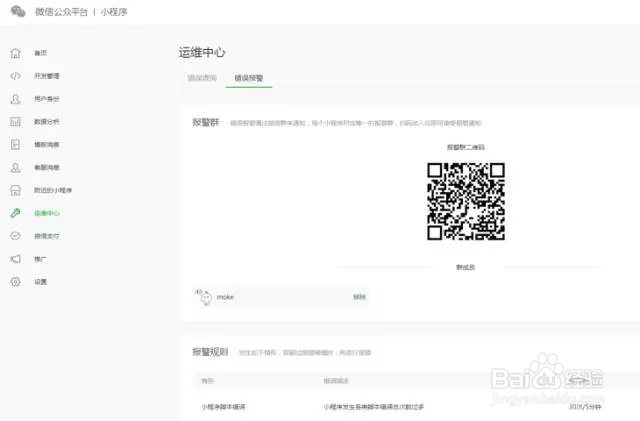Click the person icon for 客服消息
The height and width of the screenshot is (421, 640).
[16, 167]
